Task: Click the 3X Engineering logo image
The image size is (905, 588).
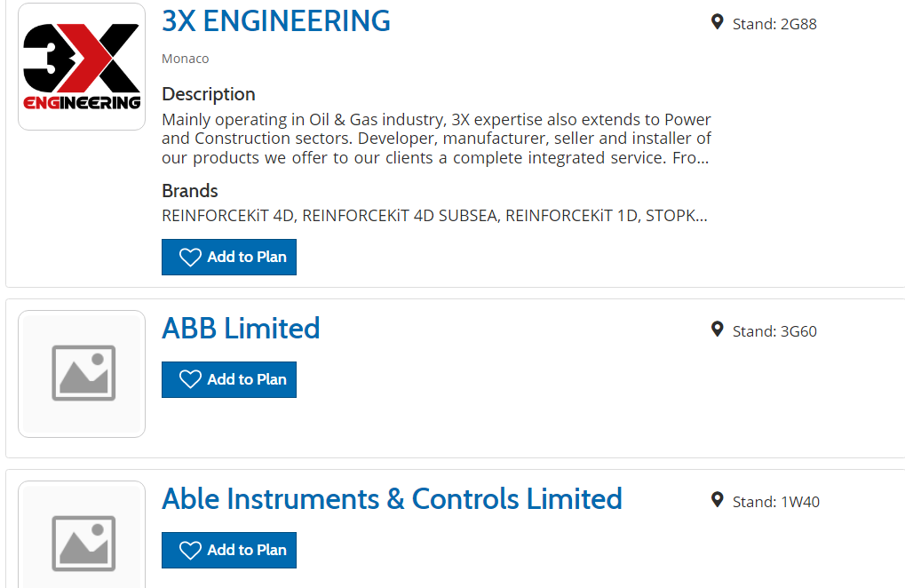Action: (82, 67)
